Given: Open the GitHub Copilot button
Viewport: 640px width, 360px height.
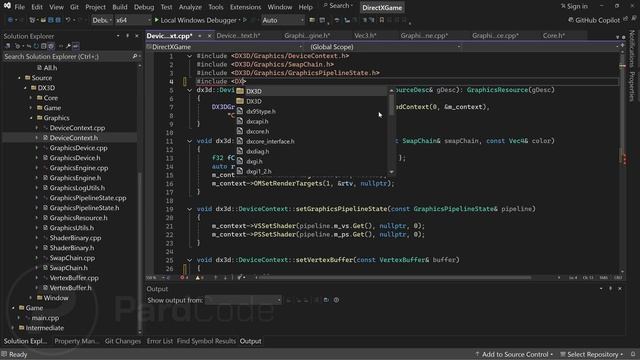Looking at the screenshot, I should pos(594,20).
